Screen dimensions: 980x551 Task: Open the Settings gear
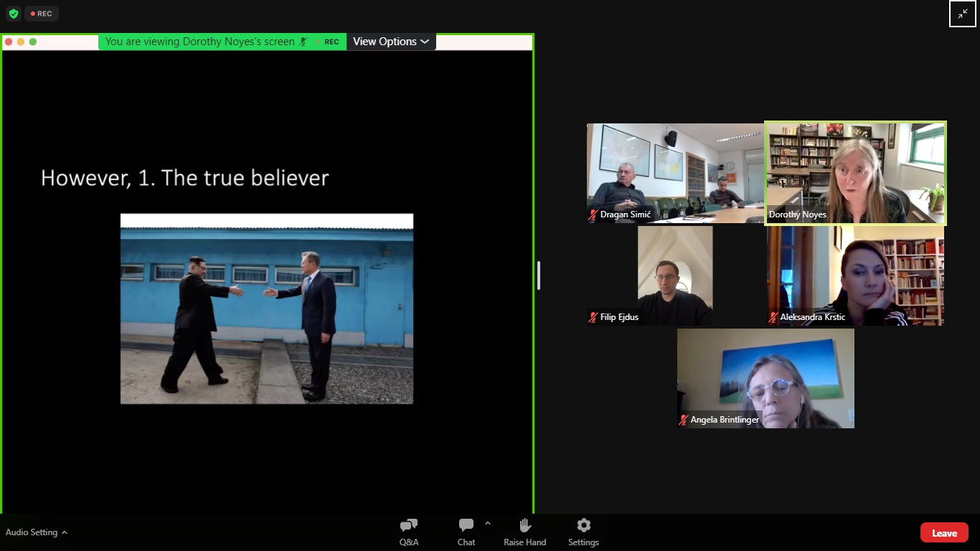[583, 532]
